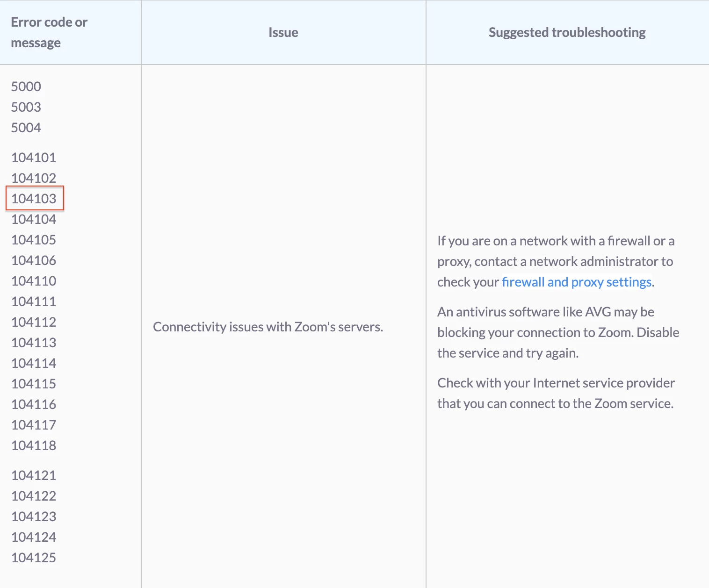
Task: Click the antivirus software AVG paragraph
Action: click(x=558, y=332)
